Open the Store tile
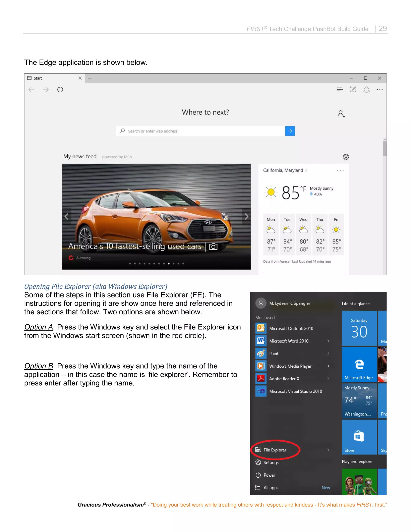The height and width of the screenshot is (532, 411). 359,437
